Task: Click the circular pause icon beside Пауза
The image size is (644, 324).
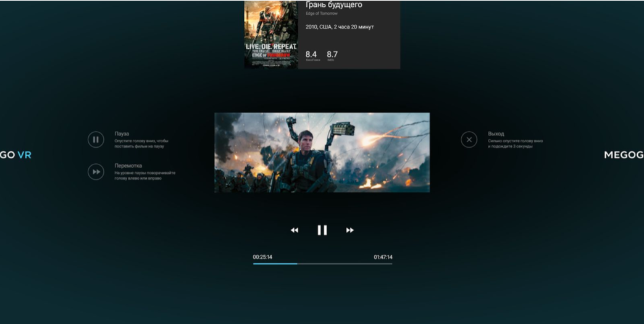Action: pos(96,140)
